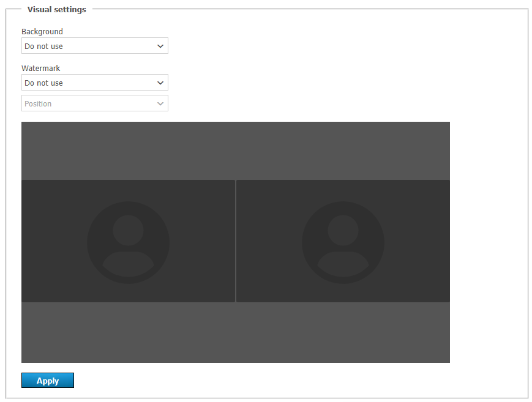Click the chevron arrow in Background combo box
This screenshot has height=402, width=532.
point(160,46)
